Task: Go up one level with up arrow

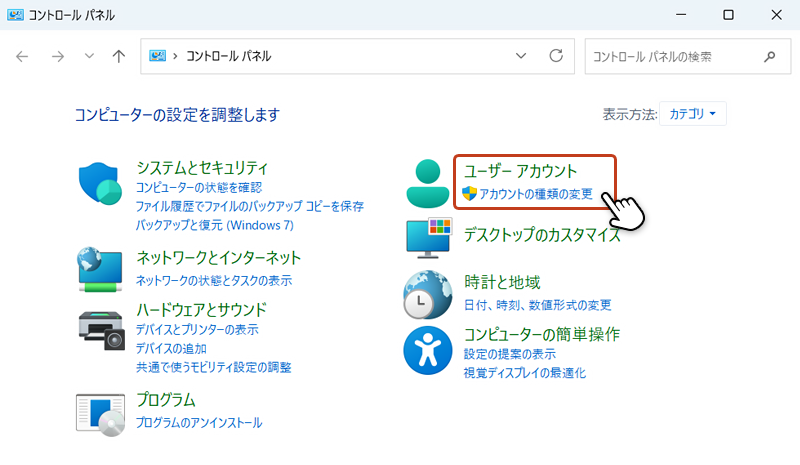Action: (x=118, y=56)
